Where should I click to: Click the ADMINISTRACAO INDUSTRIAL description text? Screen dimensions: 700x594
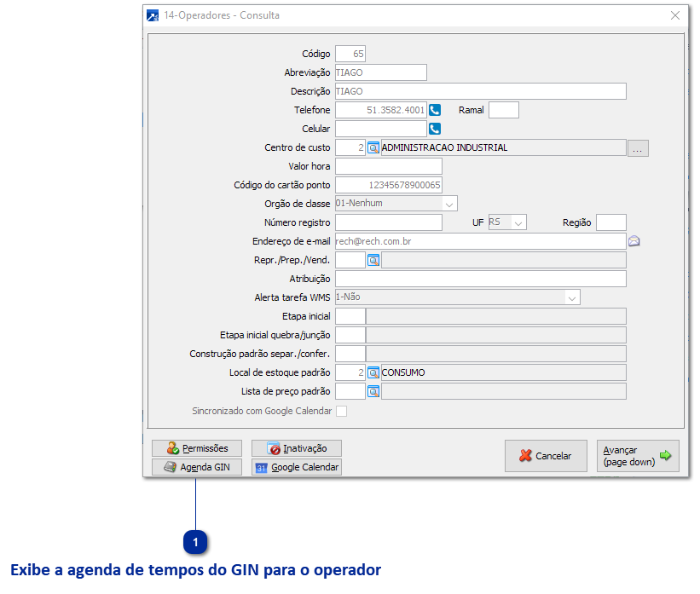point(445,147)
